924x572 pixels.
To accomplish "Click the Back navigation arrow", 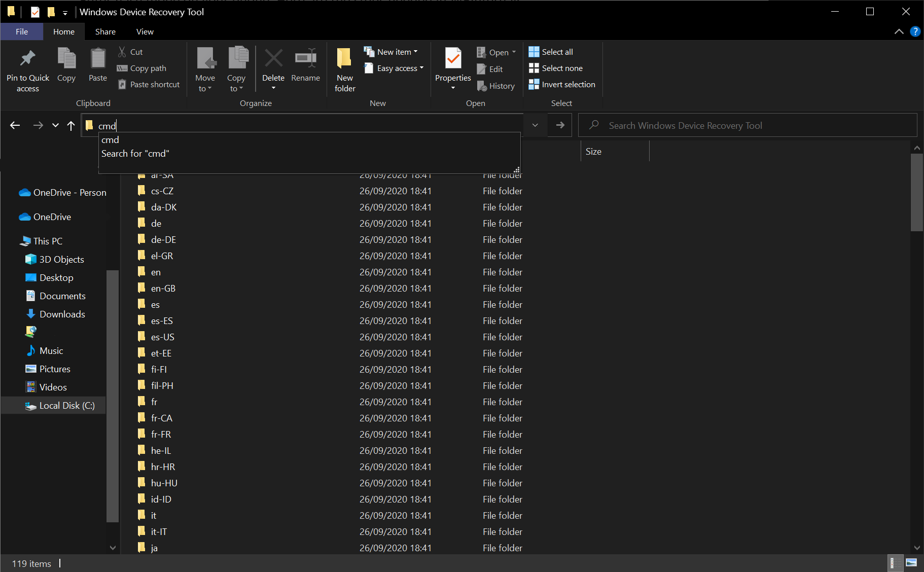I will pos(15,125).
